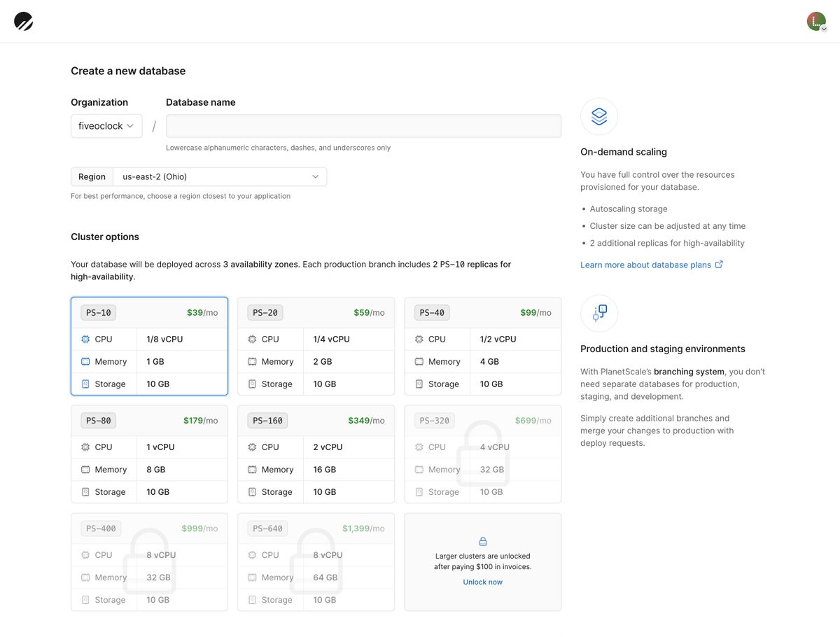Click the CPU icon in the PS-160 card
The width and height of the screenshot is (840, 637).
tap(252, 447)
